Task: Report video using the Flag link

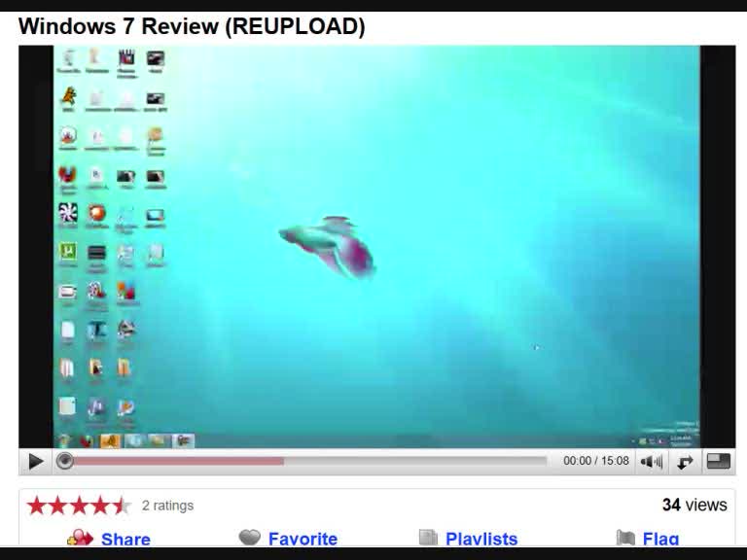Action: [x=660, y=539]
